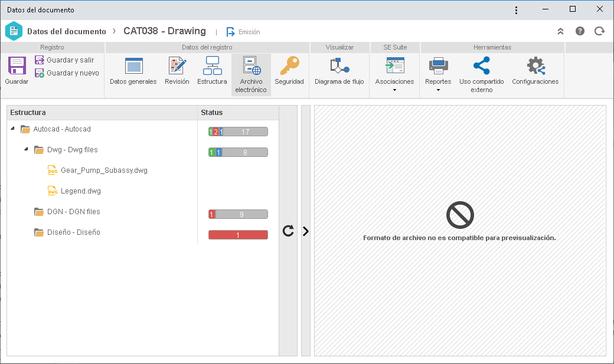Screen dimensions: 614x364
Task: Click the header refresh icon
Action: pyautogui.click(x=599, y=31)
